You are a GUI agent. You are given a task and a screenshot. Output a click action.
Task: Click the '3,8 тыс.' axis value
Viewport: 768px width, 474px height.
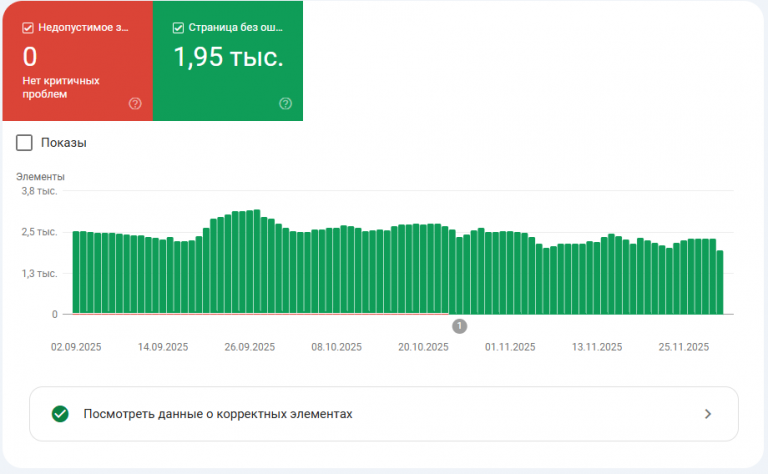tap(39, 191)
